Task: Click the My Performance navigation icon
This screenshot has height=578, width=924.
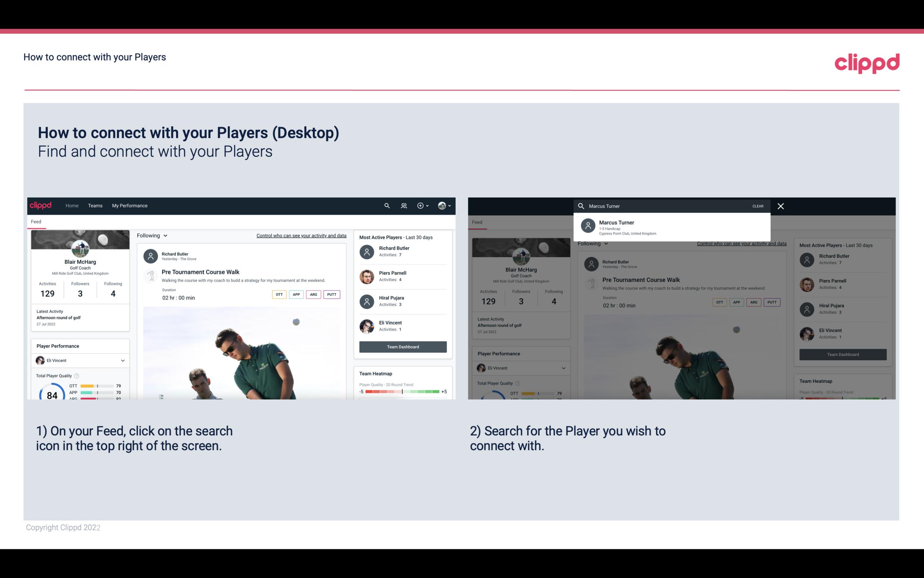Action: point(130,205)
